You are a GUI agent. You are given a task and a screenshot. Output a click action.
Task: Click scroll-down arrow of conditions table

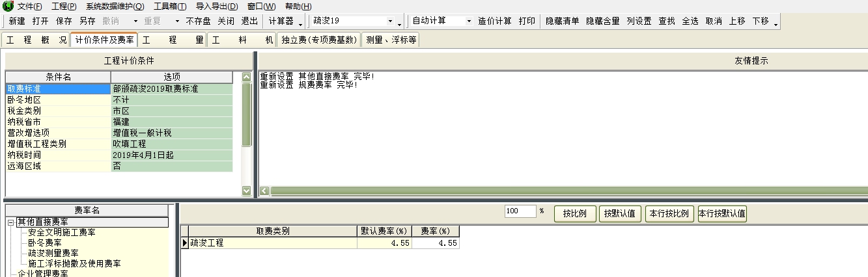(x=246, y=191)
